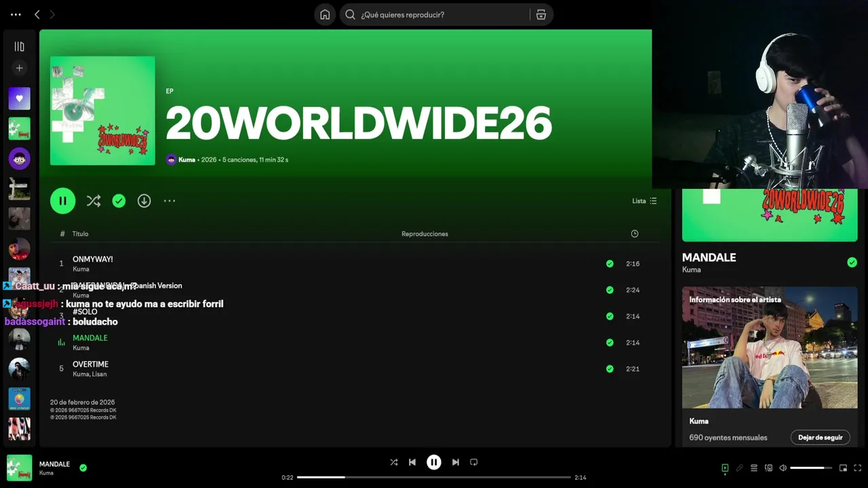Open artist Kuma link under the album title

[186, 160]
